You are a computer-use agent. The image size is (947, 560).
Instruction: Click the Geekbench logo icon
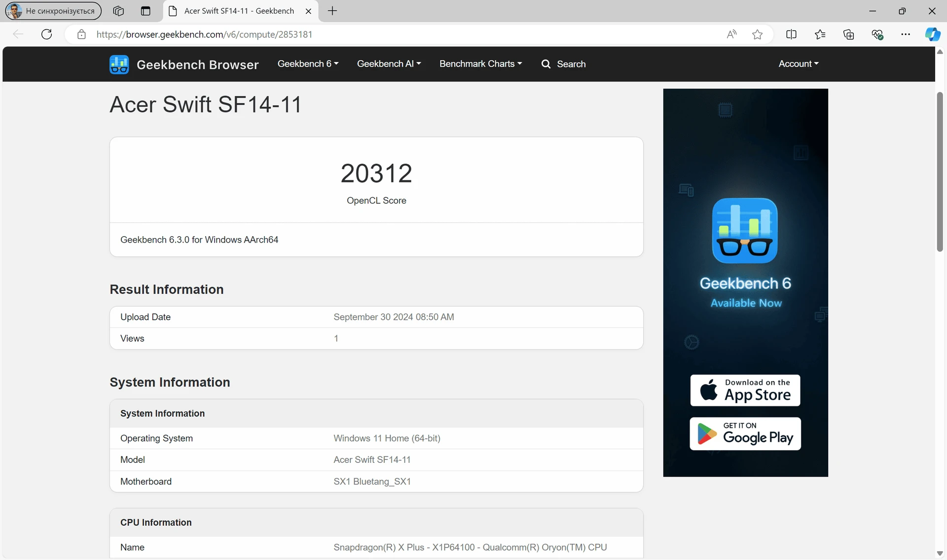pos(119,64)
